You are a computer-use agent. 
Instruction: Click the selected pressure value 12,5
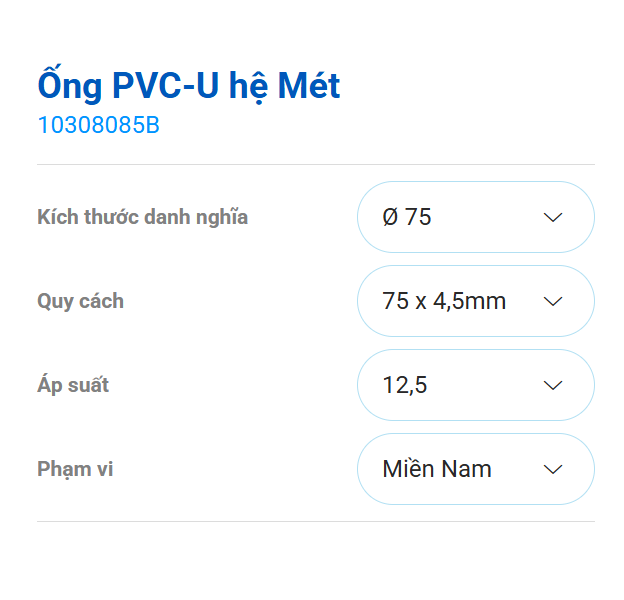click(x=405, y=385)
